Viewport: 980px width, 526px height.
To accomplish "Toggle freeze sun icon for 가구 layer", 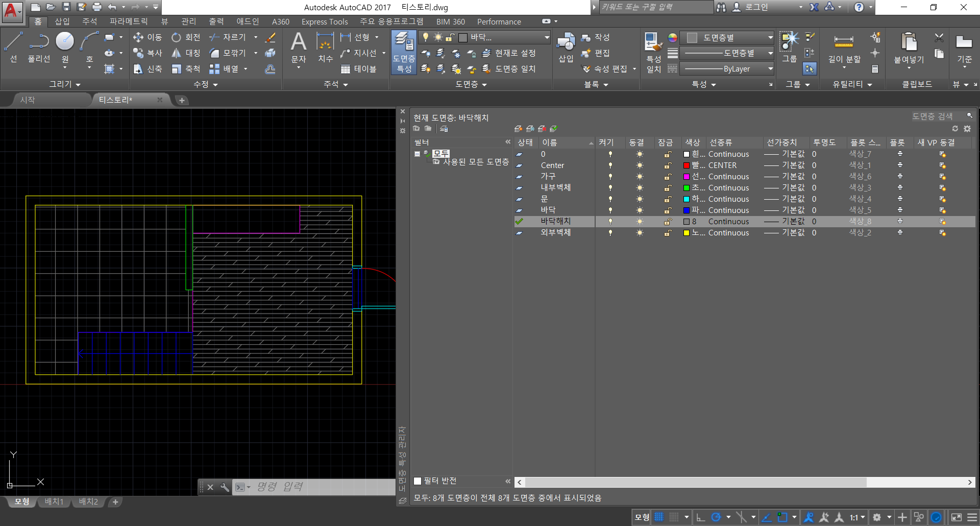I will (x=640, y=177).
